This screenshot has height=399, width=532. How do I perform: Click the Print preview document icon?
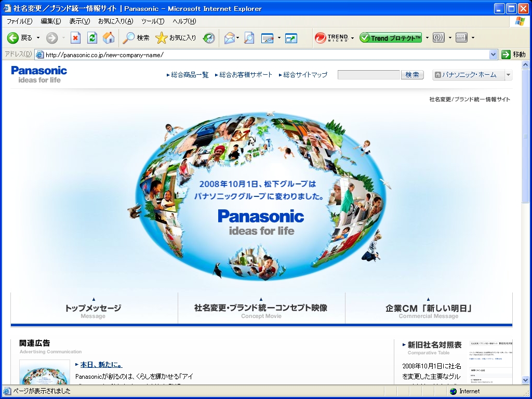coord(249,37)
